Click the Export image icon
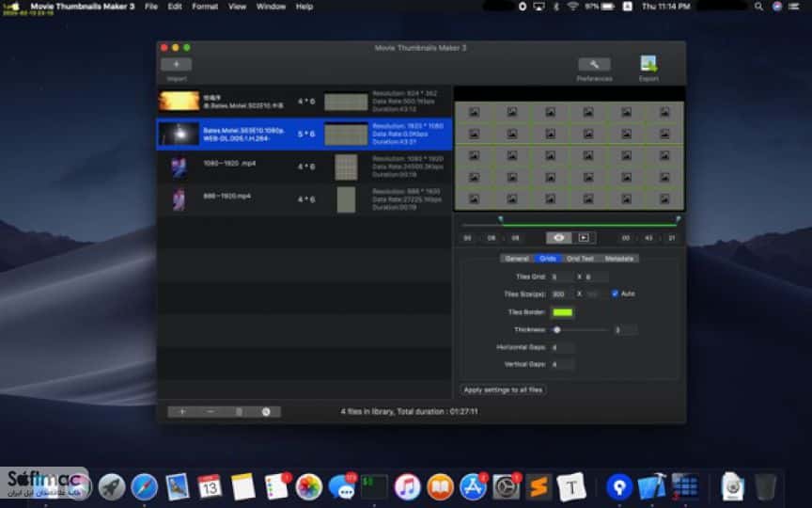This screenshot has height=508, width=812. tap(648, 64)
